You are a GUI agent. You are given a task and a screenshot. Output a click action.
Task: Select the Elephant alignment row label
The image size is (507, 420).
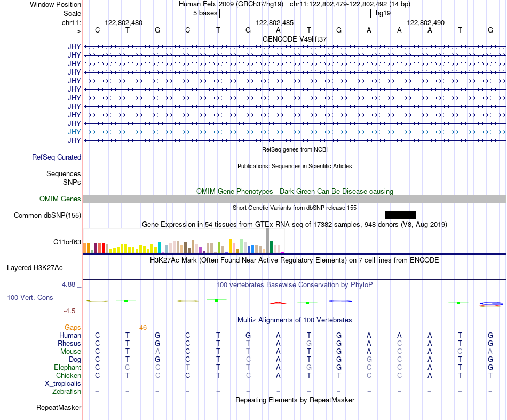click(x=67, y=368)
